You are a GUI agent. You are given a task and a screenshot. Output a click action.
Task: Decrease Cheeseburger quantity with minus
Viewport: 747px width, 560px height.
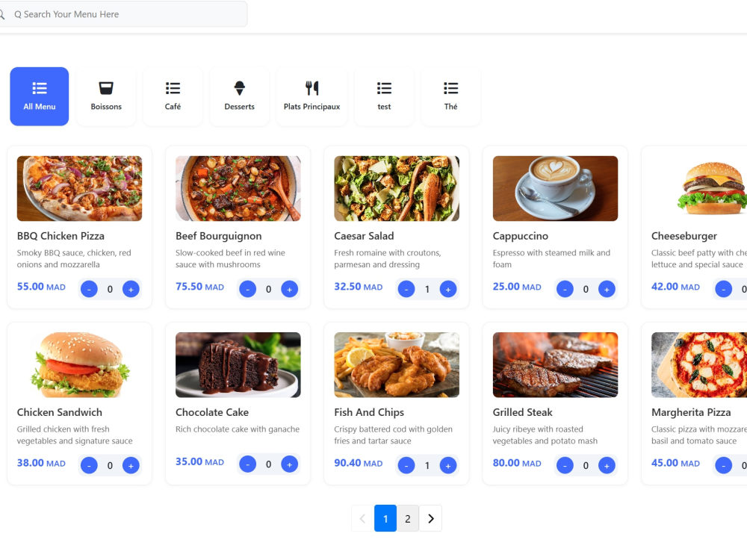724,289
